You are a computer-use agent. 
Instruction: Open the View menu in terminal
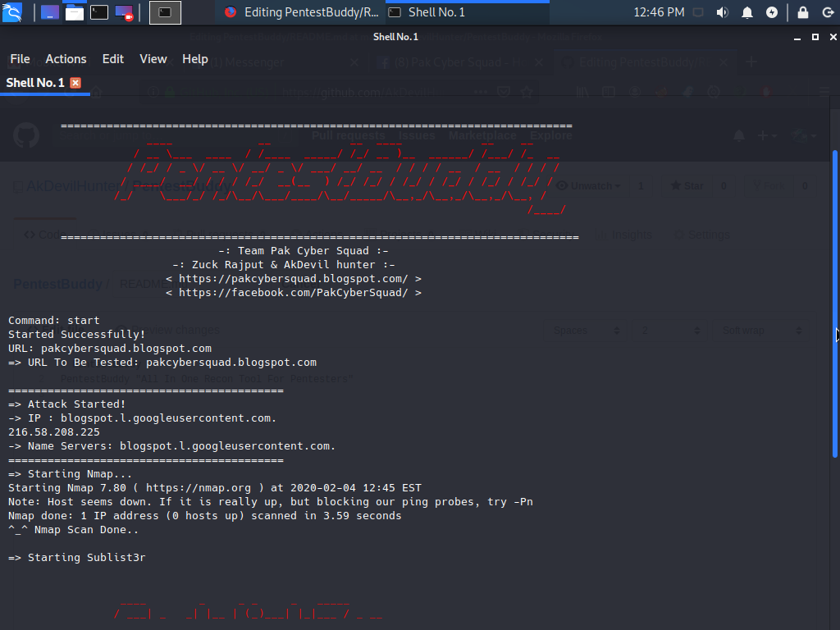point(153,59)
